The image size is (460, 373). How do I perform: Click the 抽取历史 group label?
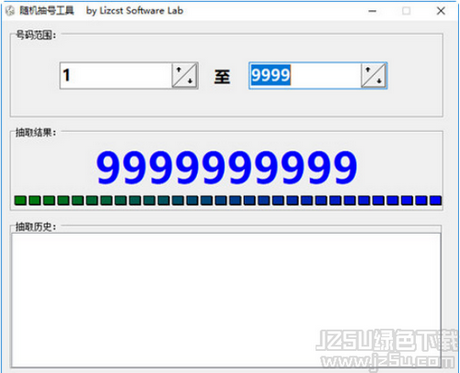[x=36, y=227]
